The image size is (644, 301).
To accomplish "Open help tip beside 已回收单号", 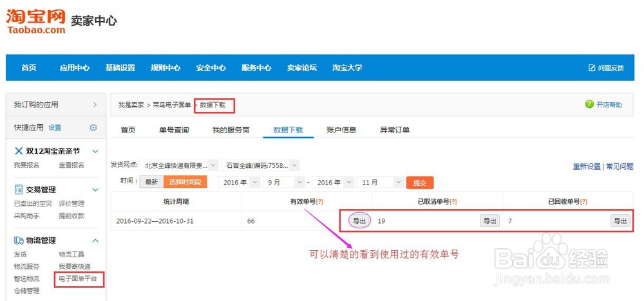I will 583,201.
